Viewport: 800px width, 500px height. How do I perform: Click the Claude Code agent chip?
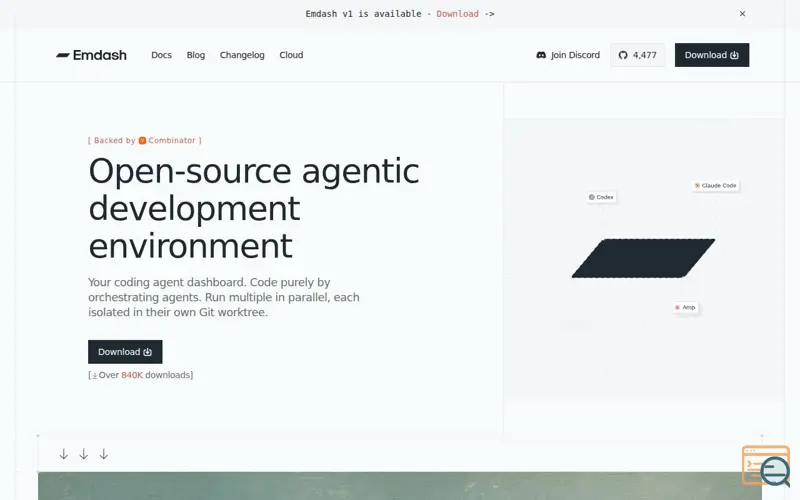[x=715, y=186]
